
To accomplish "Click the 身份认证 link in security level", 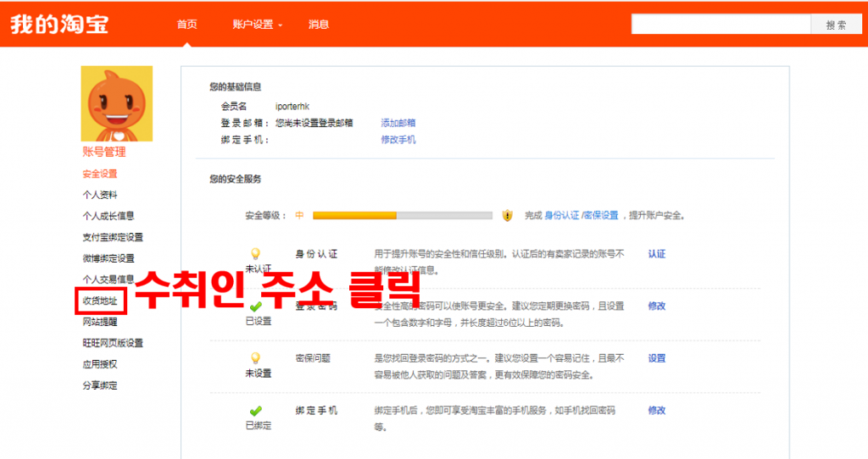I will pos(561,215).
